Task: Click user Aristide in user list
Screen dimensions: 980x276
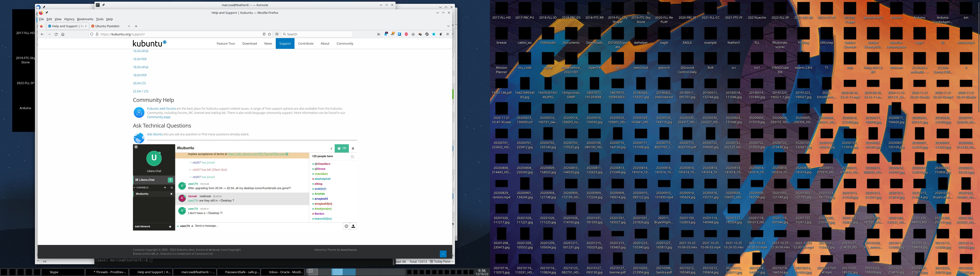Action: (320, 194)
